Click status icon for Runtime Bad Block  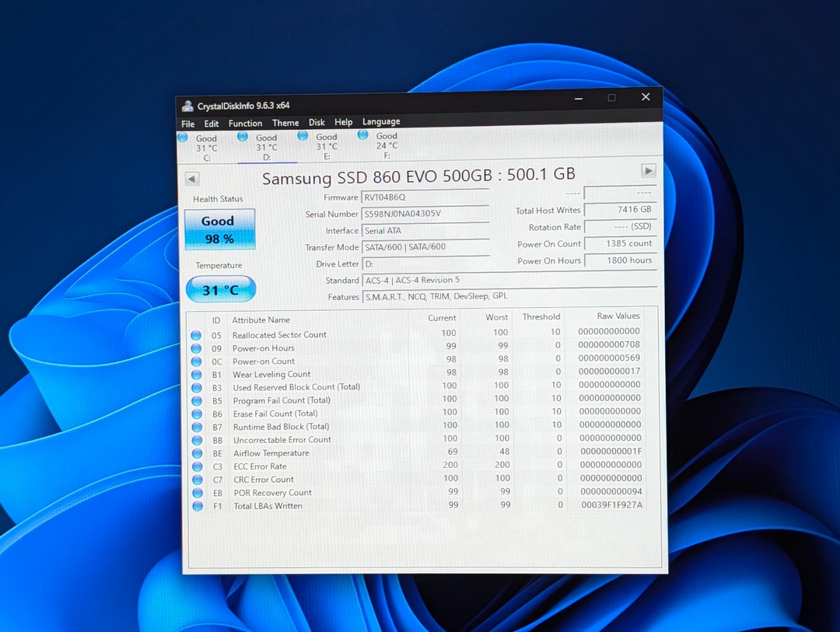(x=197, y=428)
